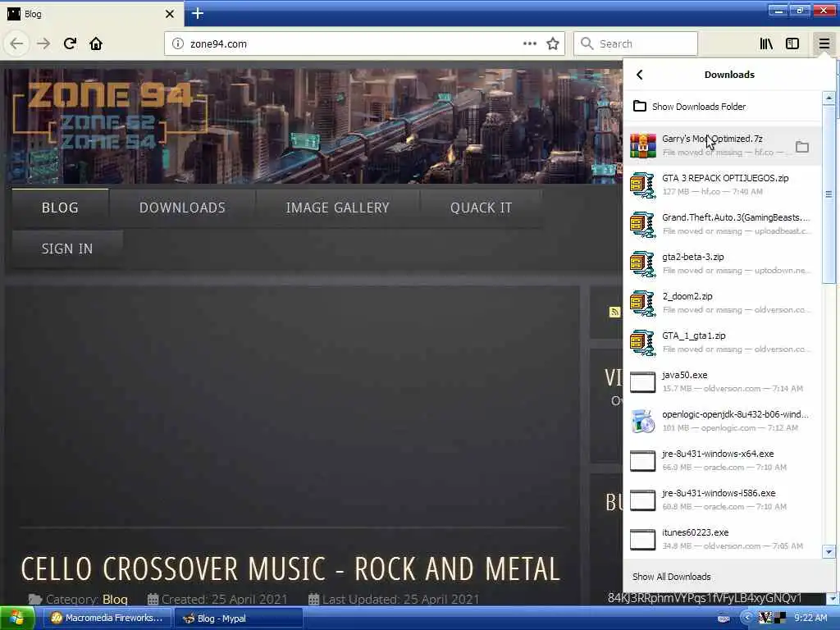Image resolution: width=840 pixels, height=630 pixels.
Task: Select the 'gta2-beta-3.zip' download entry
Action: [x=722, y=264]
